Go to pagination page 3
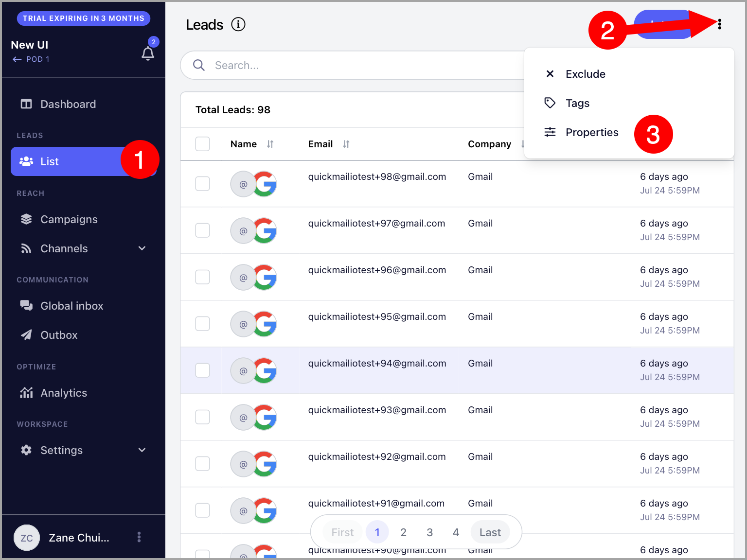747x560 pixels. click(429, 532)
